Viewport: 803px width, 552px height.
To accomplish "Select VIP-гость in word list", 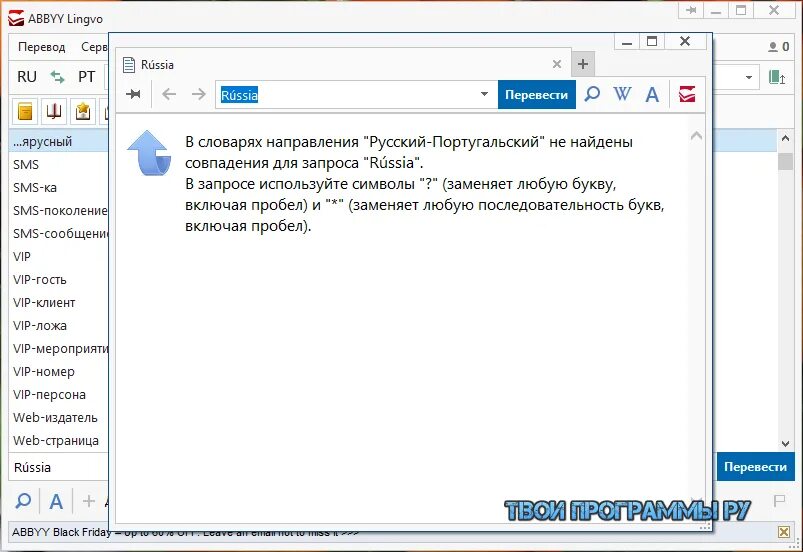I will [x=59, y=280].
